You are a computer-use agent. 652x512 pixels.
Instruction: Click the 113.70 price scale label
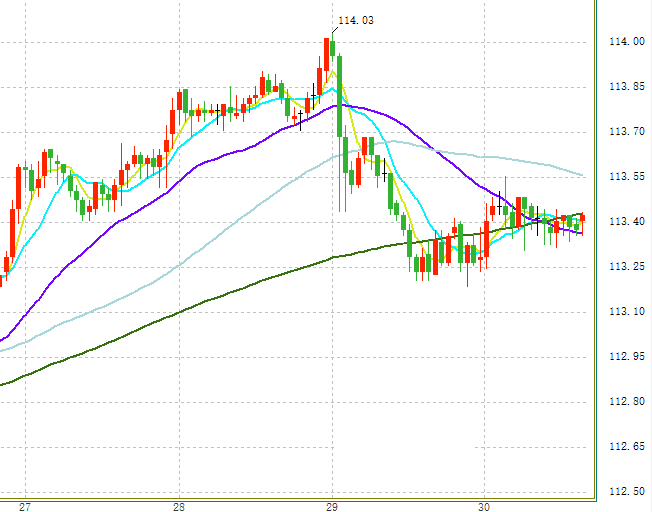pyautogui.click(x=624, y=132)
